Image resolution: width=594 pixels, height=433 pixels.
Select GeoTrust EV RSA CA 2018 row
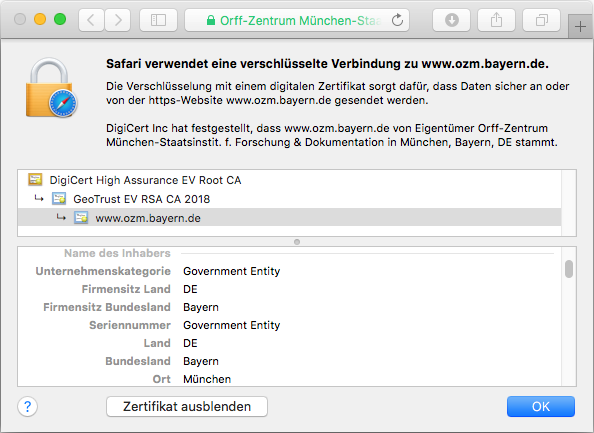coord(289,199)
